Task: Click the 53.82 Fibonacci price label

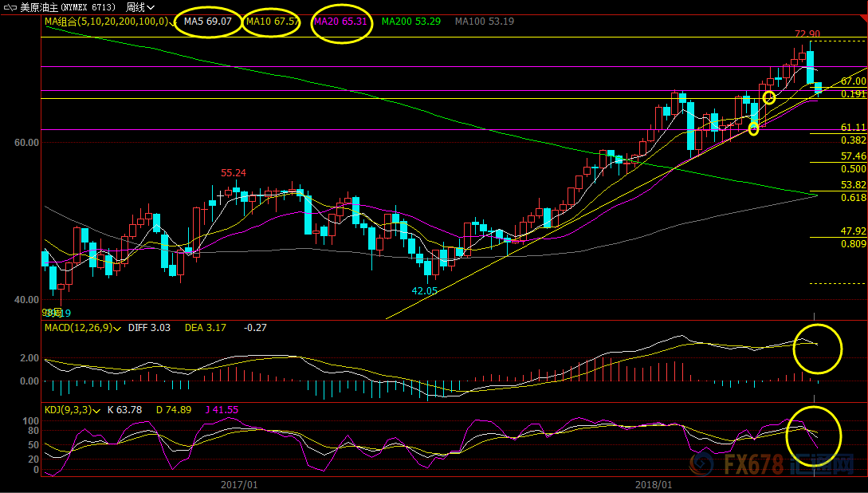Action: click(x=853, y=186)
